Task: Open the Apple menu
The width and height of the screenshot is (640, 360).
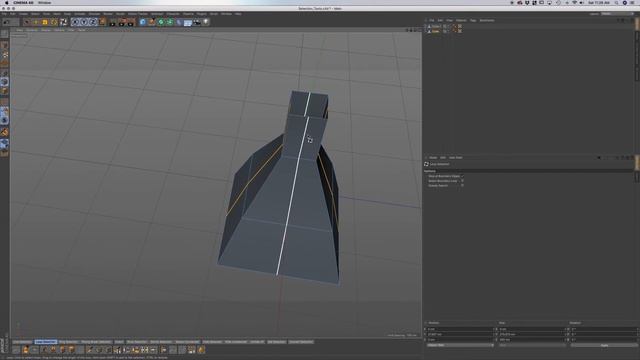Action: pos(7,2)
